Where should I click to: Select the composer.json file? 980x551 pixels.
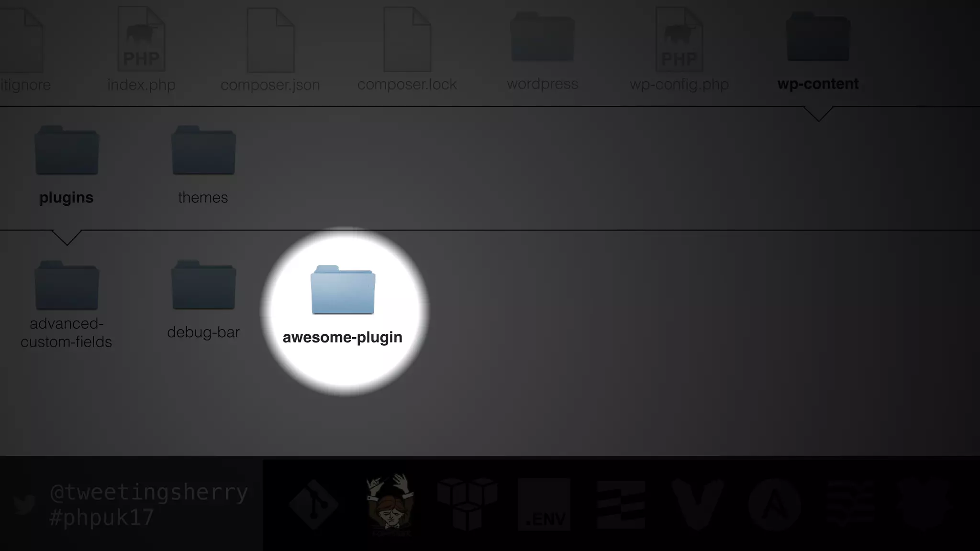click(x=270, y=40)
